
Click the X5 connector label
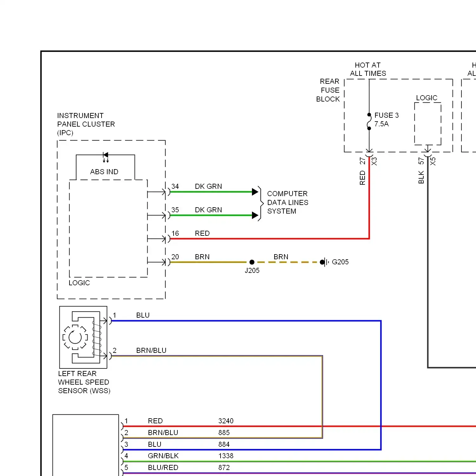433,161
